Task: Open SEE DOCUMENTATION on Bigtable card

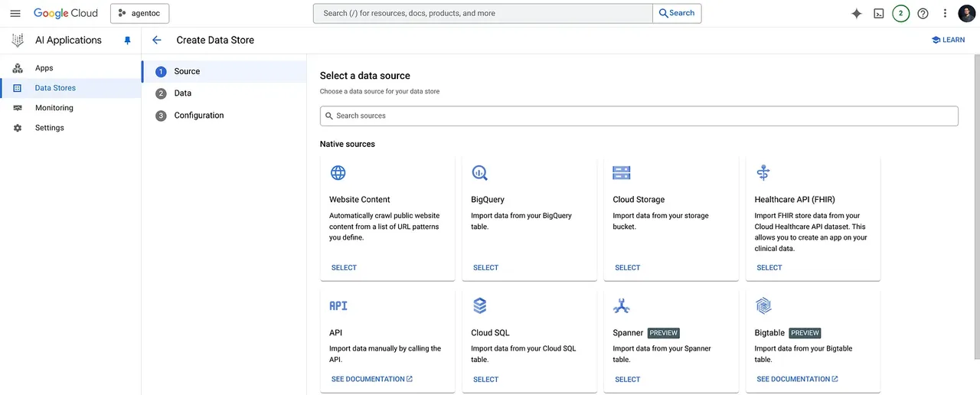Action: (x=797, y=379)
